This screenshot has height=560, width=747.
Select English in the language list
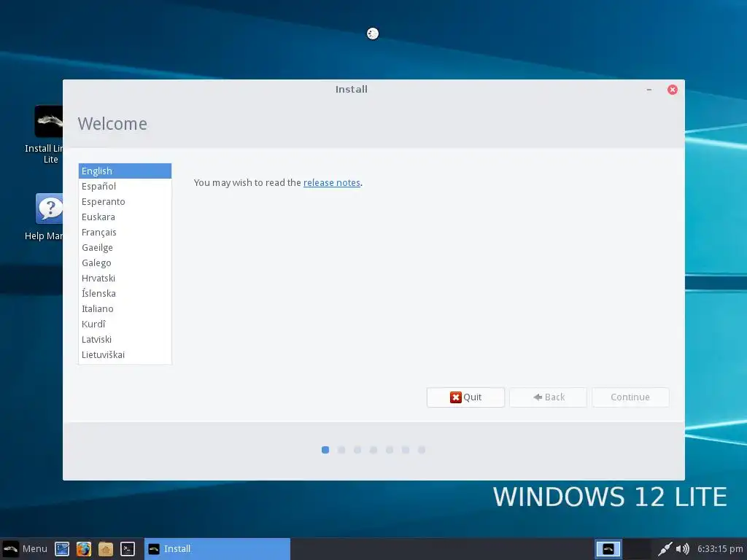(x=125, y=171)
